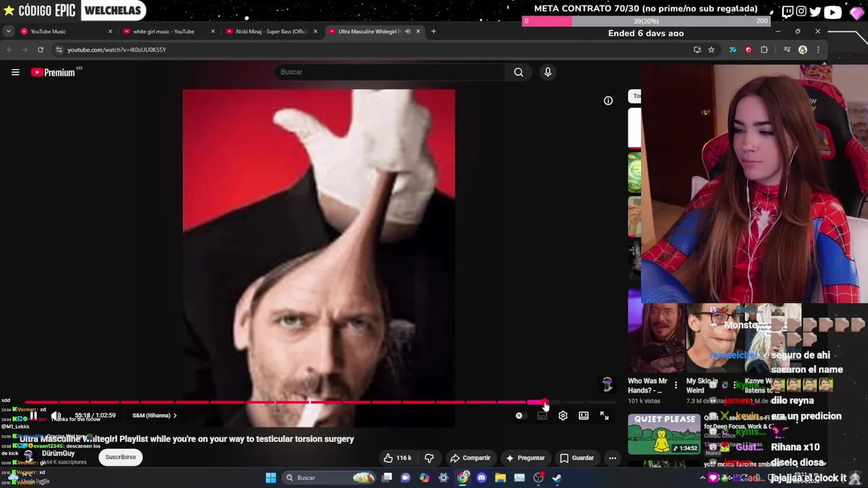Open the Chrome profile avatar
Viewport: 868px width, 488px height.
point(803,49)
